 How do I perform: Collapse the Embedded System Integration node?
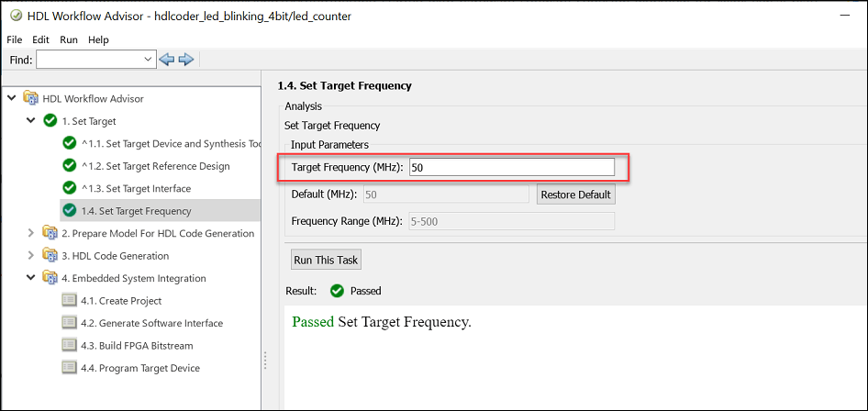pos(31,278)
